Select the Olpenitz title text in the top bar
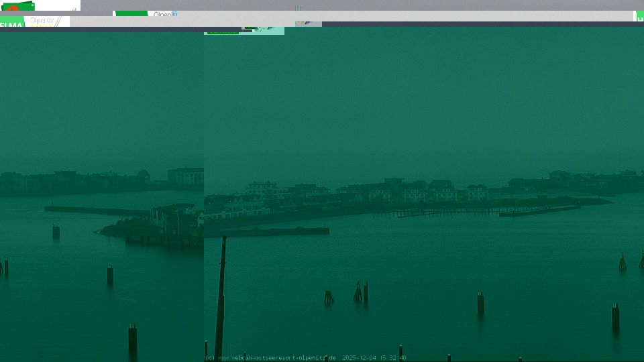 coord(164,14)
